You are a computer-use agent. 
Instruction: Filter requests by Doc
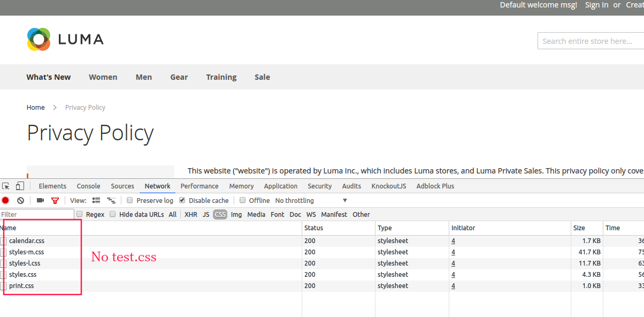(295, 214)
